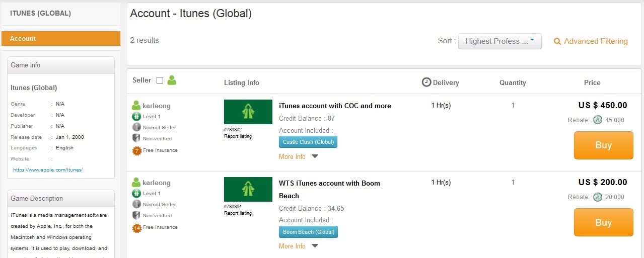The height and width of the screenshot is (258, 644).
Task: Open thumbnail of listing #786864
Action: [x=248, y=189]
